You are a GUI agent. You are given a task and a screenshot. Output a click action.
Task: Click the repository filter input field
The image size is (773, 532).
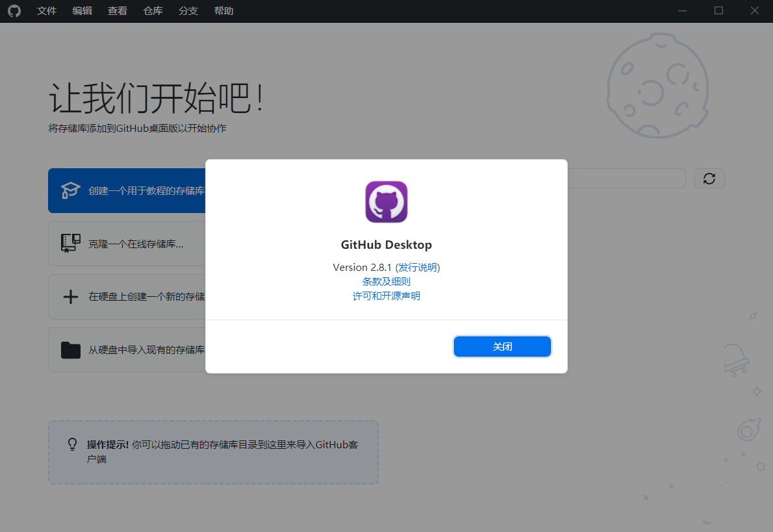click(x=626, y=179)
